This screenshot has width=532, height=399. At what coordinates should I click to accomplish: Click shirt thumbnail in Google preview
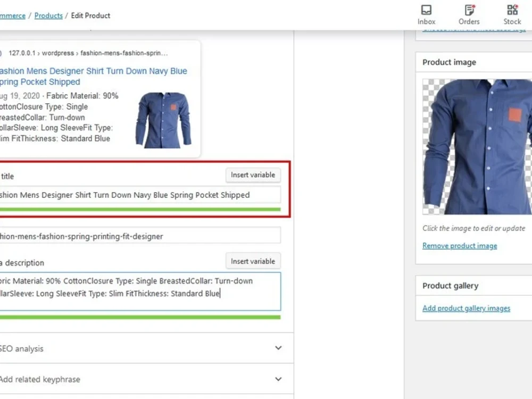pos(164,120)
